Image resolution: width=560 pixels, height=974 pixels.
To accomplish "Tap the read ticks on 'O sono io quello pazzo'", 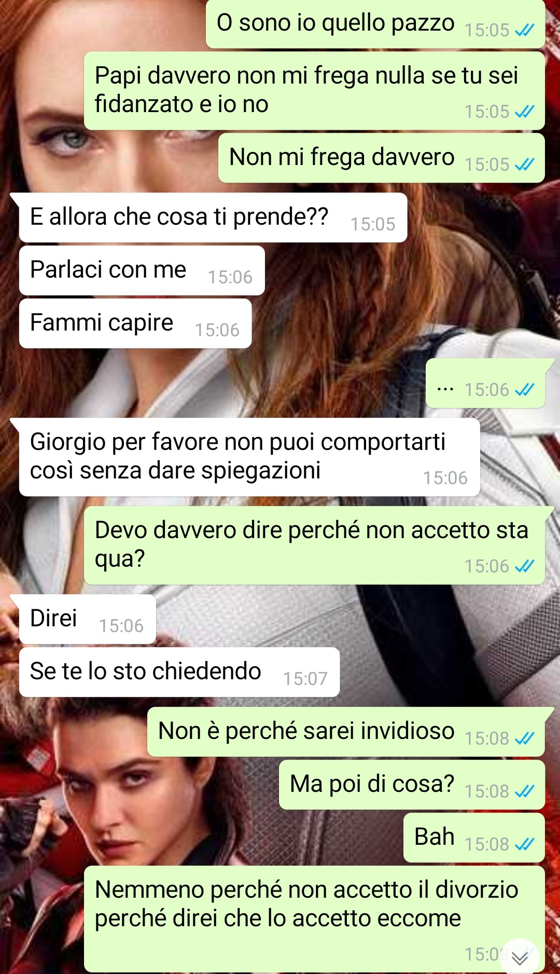I will pyautogui.click(x=524, y=31).
